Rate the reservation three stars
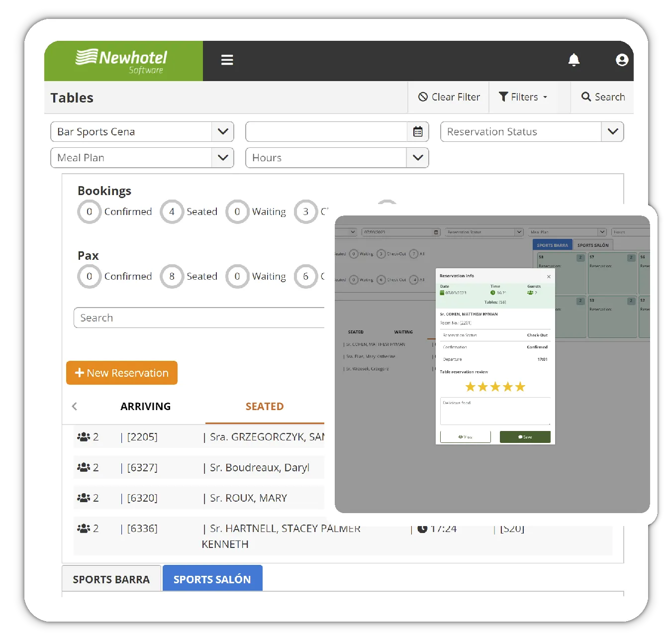Viewport: 668px width, 644px height. point(495,387)
